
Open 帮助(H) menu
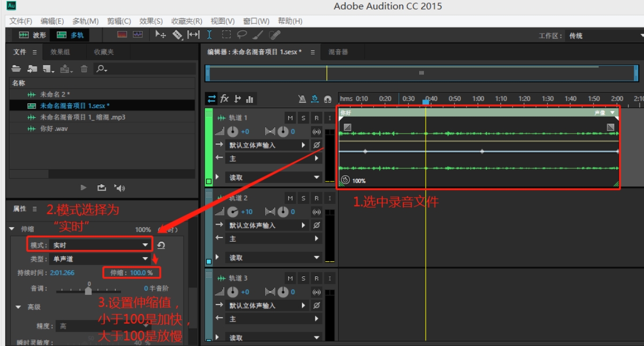290,21
